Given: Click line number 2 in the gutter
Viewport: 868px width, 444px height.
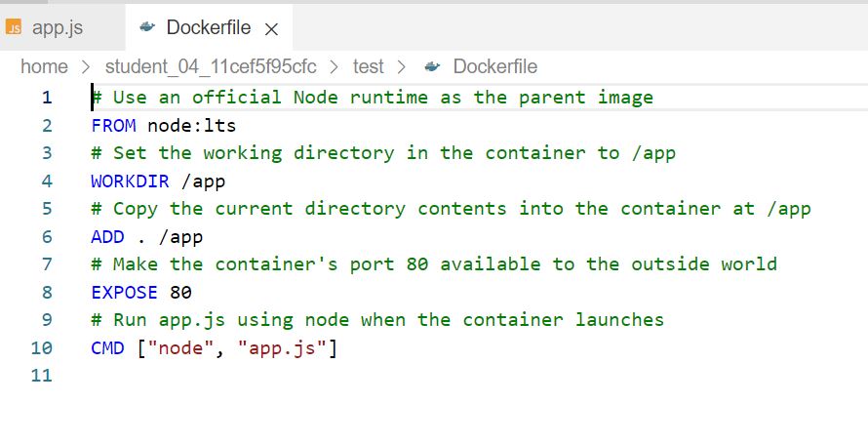Looking at the screenshot, I should pos(47,126).
